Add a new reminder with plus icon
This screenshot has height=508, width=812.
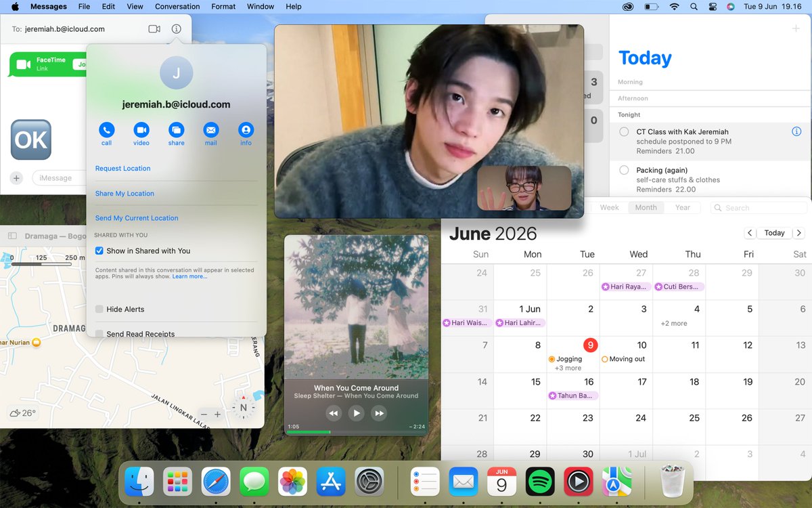[x=796, y=28]
